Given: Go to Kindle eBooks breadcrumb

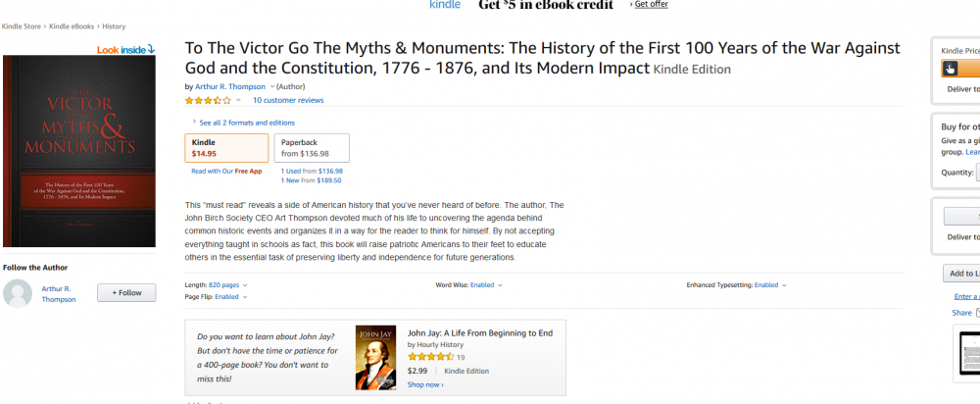Looking at the screenshot, I should pos(72,26).
